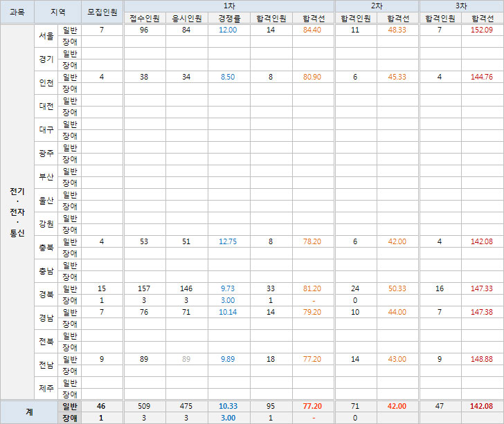Select the 제주 region cell
Screen dimensions: 504x424
pos(46,388)
